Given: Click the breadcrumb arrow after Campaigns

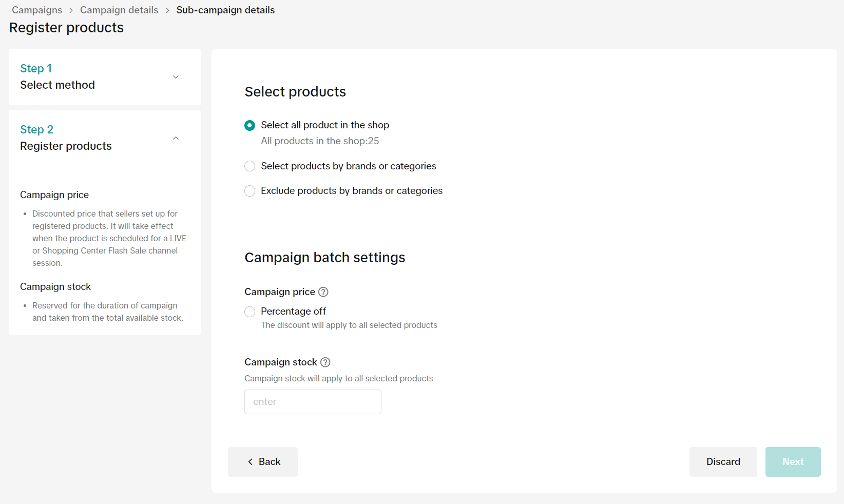Looking at the screenshot, I should pyautogui.click(x=71, y=11).
